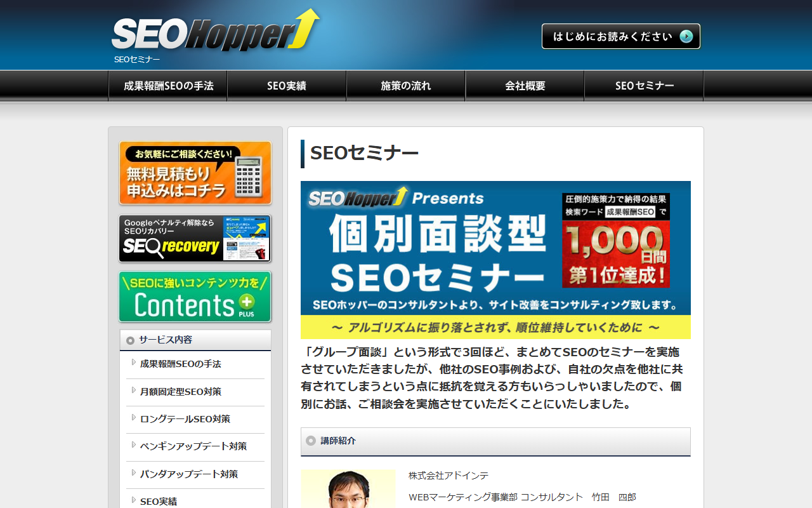
Task: Open 会社概要 in the navigation bar
Action: (525, 86)
